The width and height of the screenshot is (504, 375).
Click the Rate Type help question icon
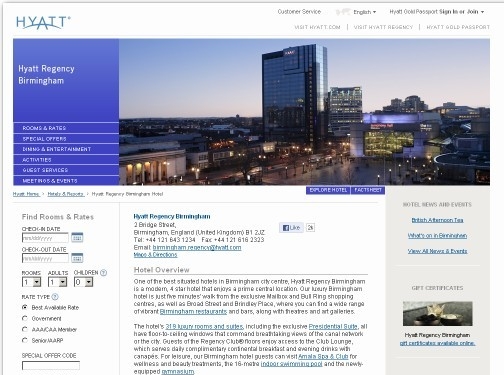tap(55, 297)
